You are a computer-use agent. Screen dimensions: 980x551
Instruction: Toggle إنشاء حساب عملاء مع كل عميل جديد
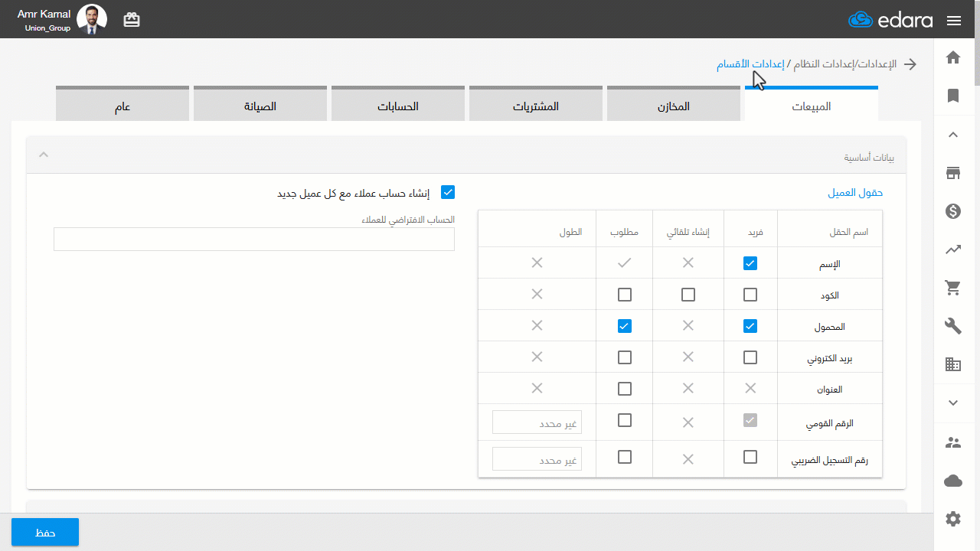click(x=448, y=193)
